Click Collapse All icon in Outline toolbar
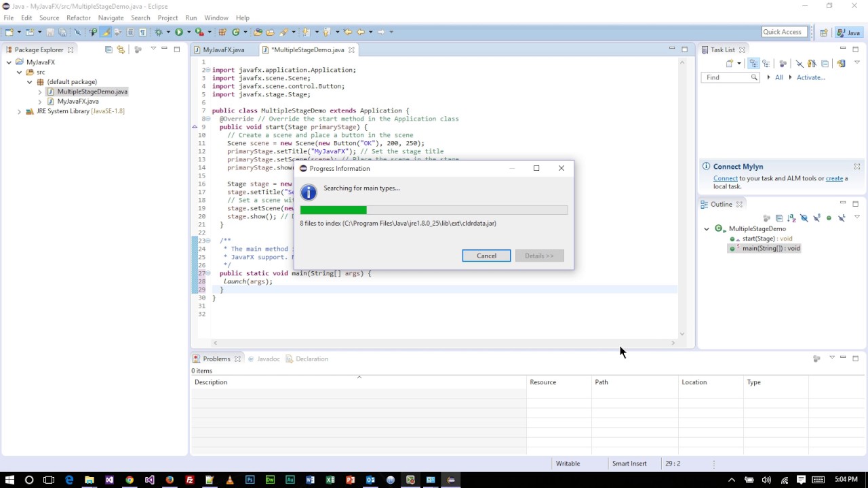The width and height of the screenshot is (868, 488). (779, 218)
